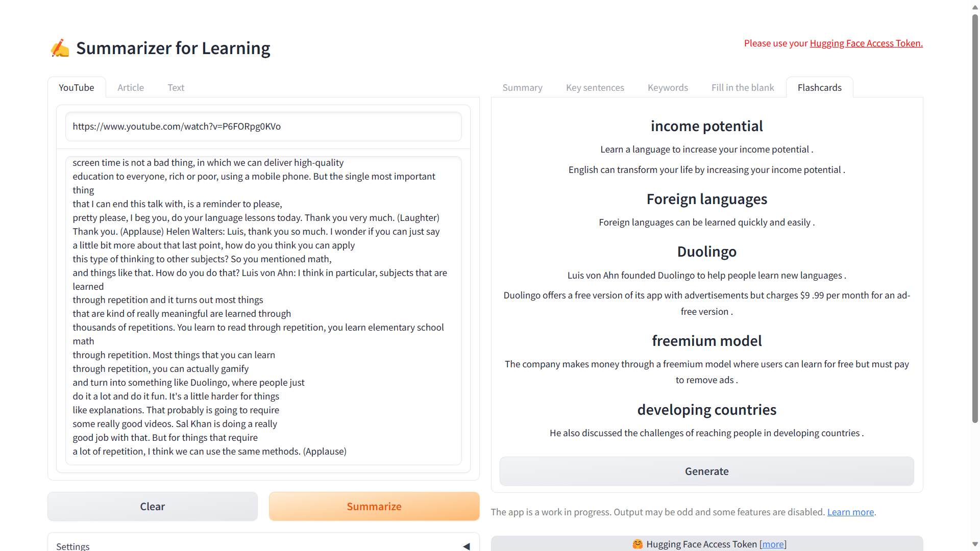Open the Fill in the blank tab

(x=743, y=87)
